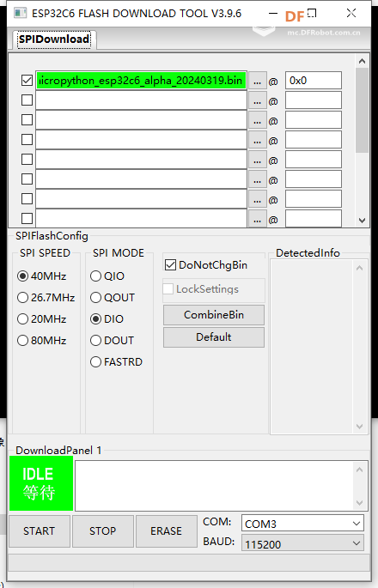Click the Default button
The width and height of the screenshot is (378, 588).
[x=214, y=337]
